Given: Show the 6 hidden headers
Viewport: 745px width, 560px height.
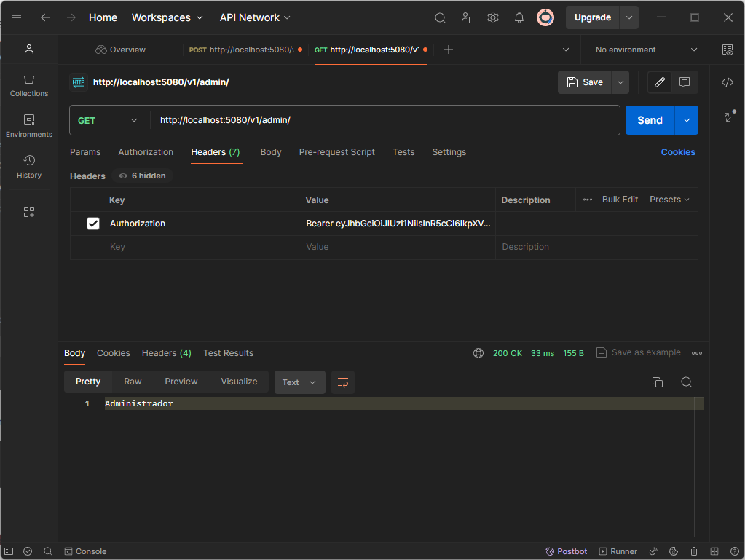Looking at the screenshot, I should (x=142, y=176).
